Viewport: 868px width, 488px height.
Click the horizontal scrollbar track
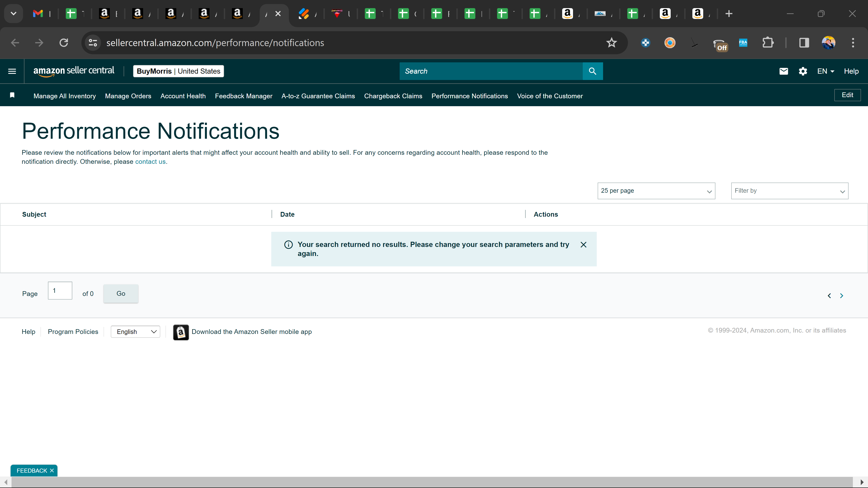point(432,482)
